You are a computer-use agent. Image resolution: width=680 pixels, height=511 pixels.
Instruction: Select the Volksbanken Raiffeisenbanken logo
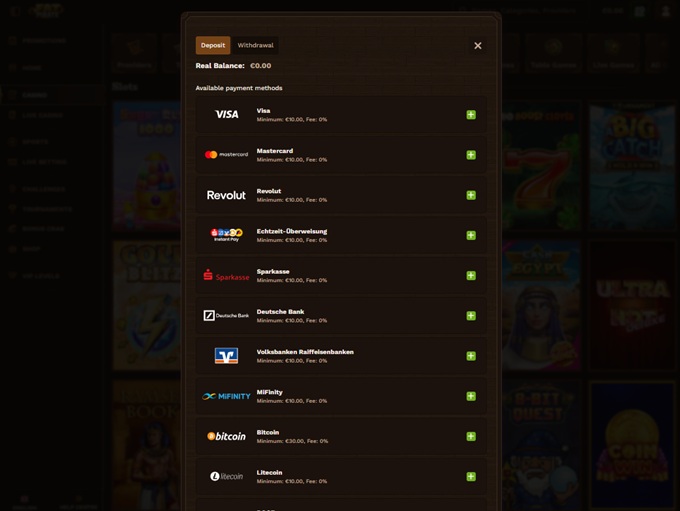(226, 356)
